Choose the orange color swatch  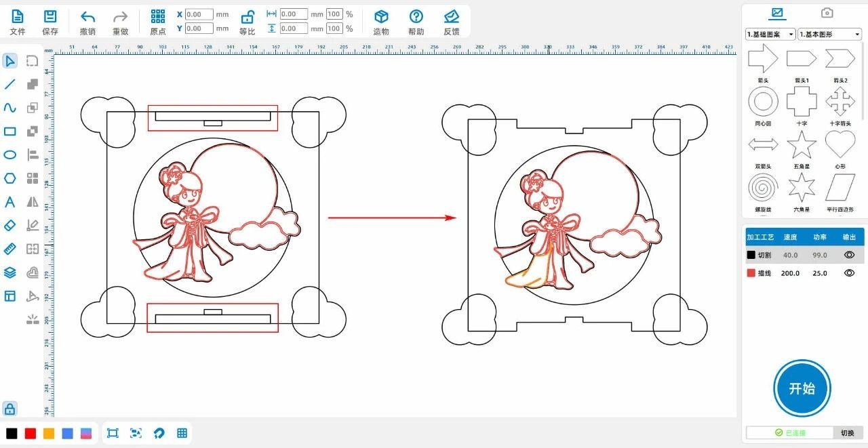click(x=49, y=434)
